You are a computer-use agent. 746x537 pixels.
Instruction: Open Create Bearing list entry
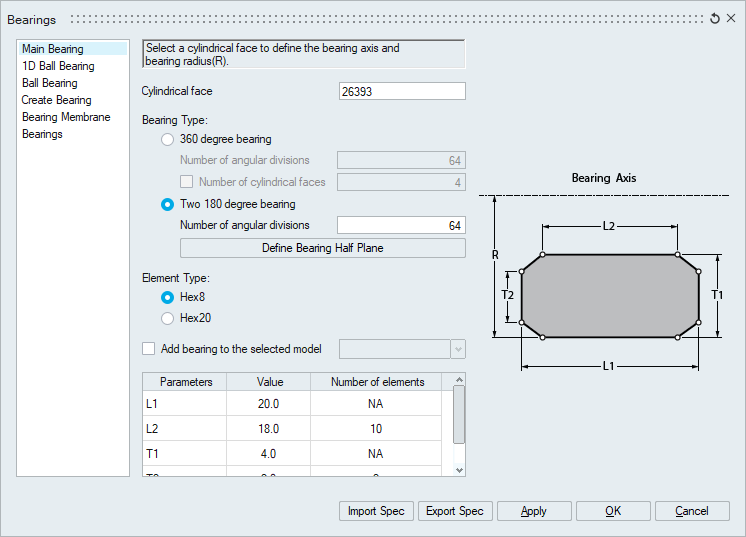click(x=56, y=100)
